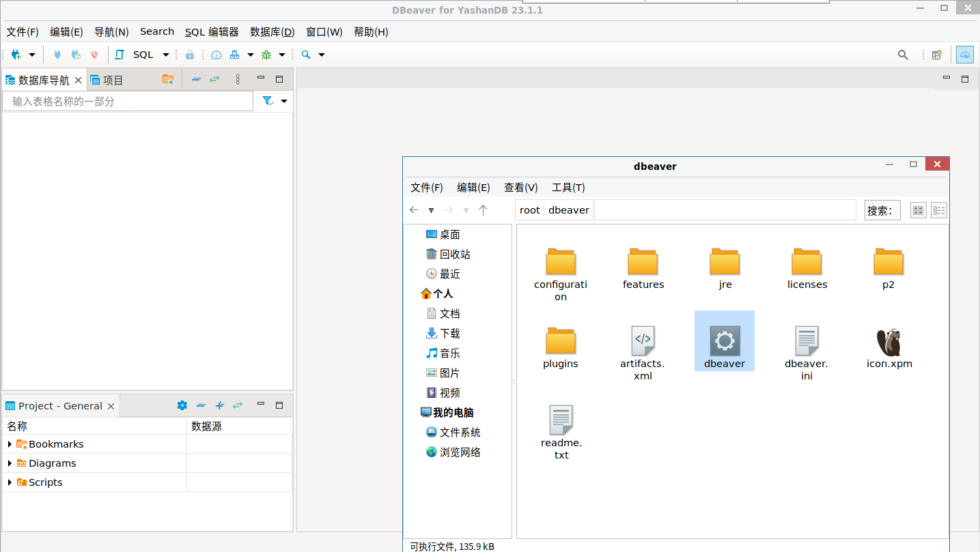The height and width of the screenshot is (552, 980).
Task: Select 下载 in file manager sidebar
Action: [443, 334]
